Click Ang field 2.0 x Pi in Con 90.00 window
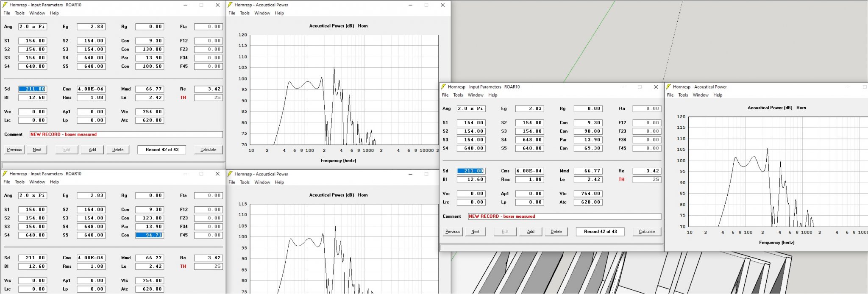Image resolution: width=868 pixels, height=294 pixels. pyautogui.click(x=471, y=109)
